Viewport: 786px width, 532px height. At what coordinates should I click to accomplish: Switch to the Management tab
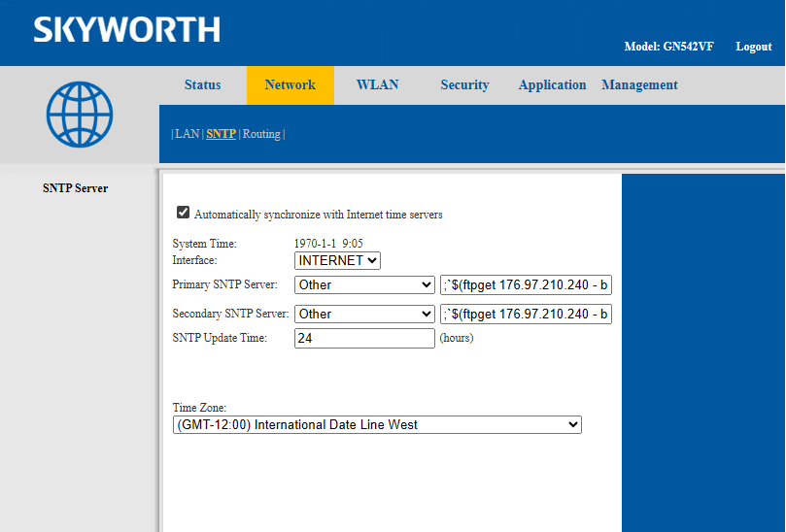pos(639,84)
